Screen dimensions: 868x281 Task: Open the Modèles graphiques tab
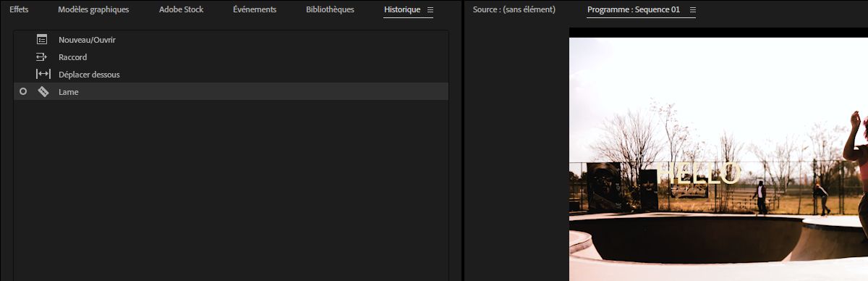93,10
